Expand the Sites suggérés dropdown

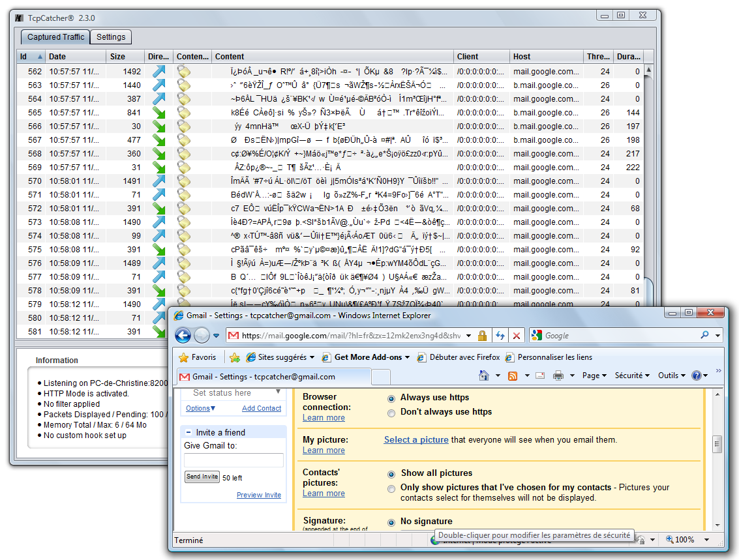[x=312, y=357]
